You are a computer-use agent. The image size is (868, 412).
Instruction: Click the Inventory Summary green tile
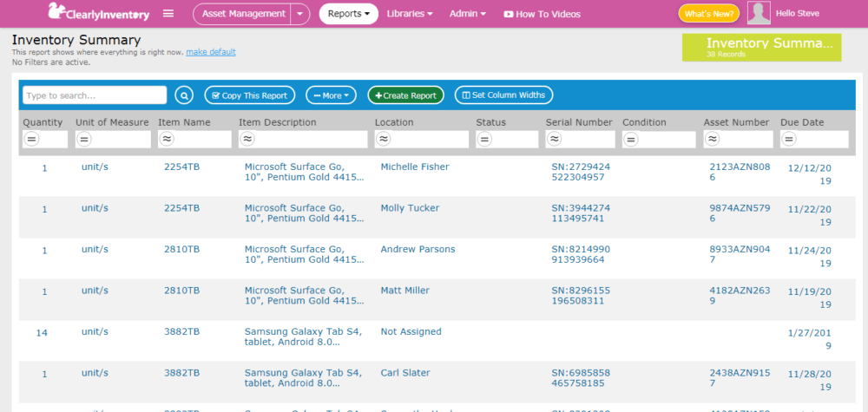click(x=762, y=48)
